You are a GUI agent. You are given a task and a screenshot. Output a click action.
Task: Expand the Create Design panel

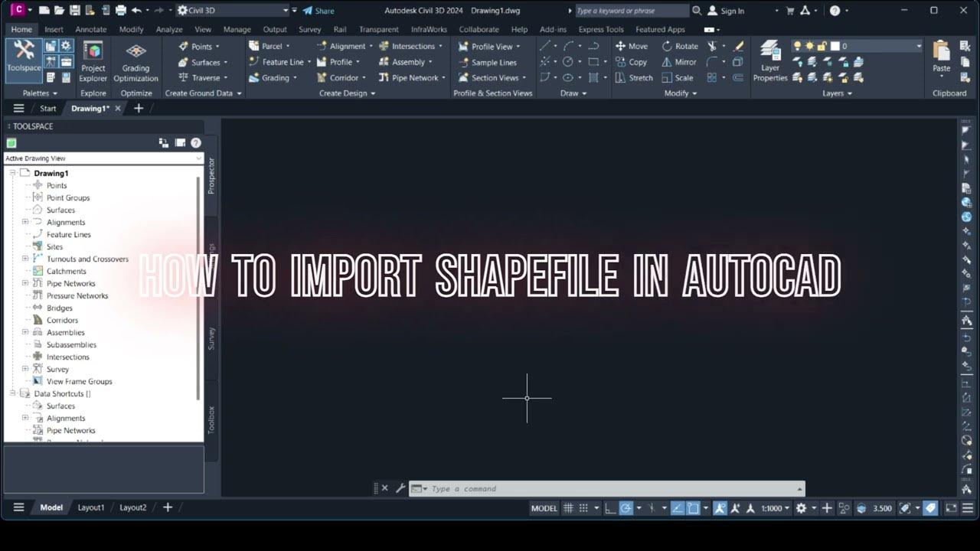tap(347, 93)
